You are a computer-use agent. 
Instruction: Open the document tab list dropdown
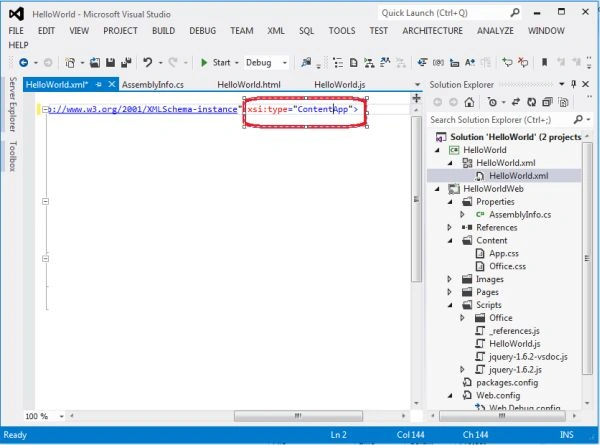pos(417,85)
